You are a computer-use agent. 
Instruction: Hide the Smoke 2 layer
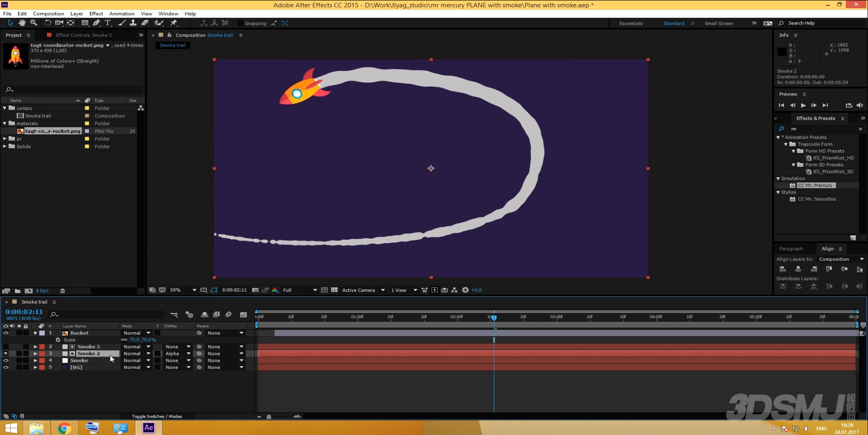pos(6,354)
